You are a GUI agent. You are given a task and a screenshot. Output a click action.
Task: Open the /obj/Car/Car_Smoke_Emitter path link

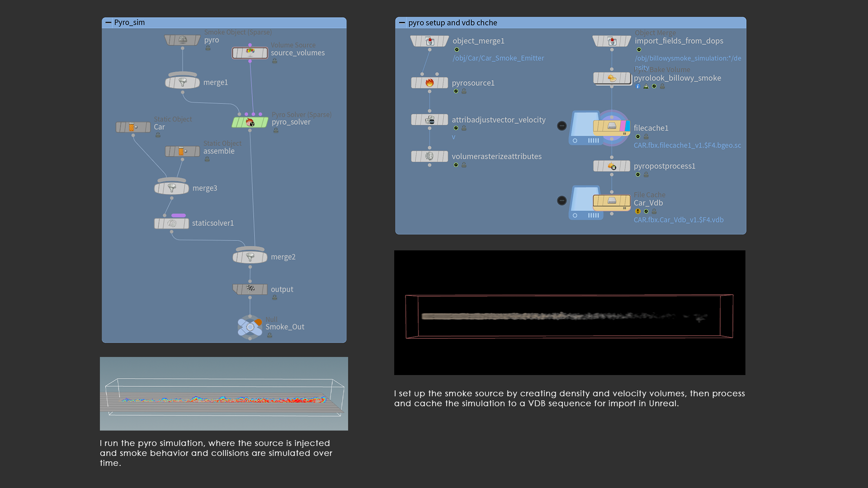(498, 58)
